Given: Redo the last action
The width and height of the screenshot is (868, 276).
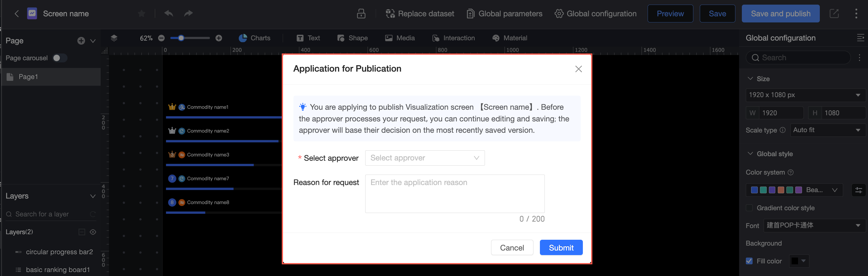Looking at the screenshot, I should point(188,14).
